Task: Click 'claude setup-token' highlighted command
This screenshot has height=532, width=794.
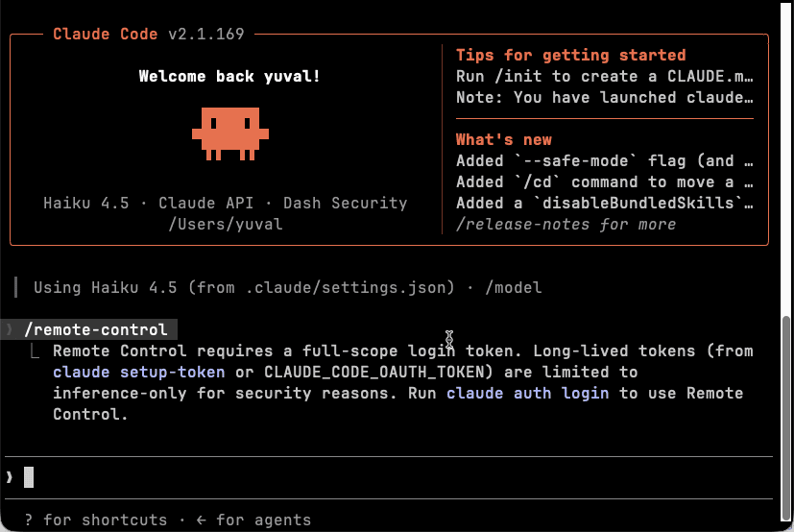Action: (139, 372)
